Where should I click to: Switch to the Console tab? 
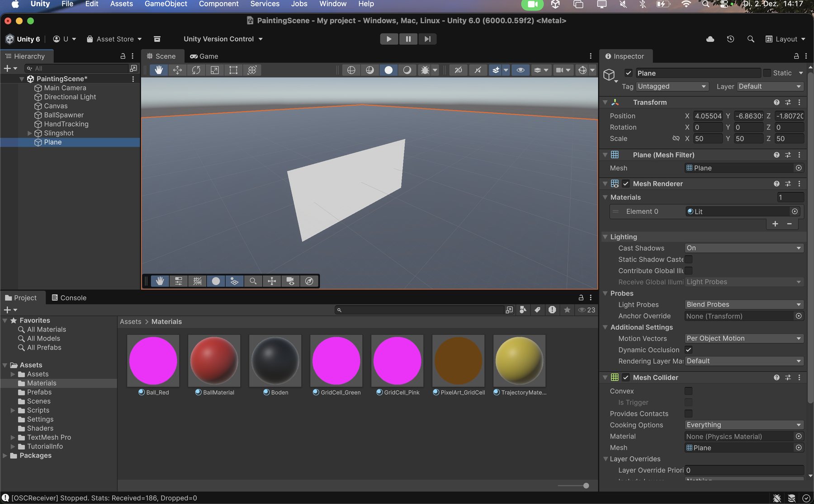click(x=69, y=298)
